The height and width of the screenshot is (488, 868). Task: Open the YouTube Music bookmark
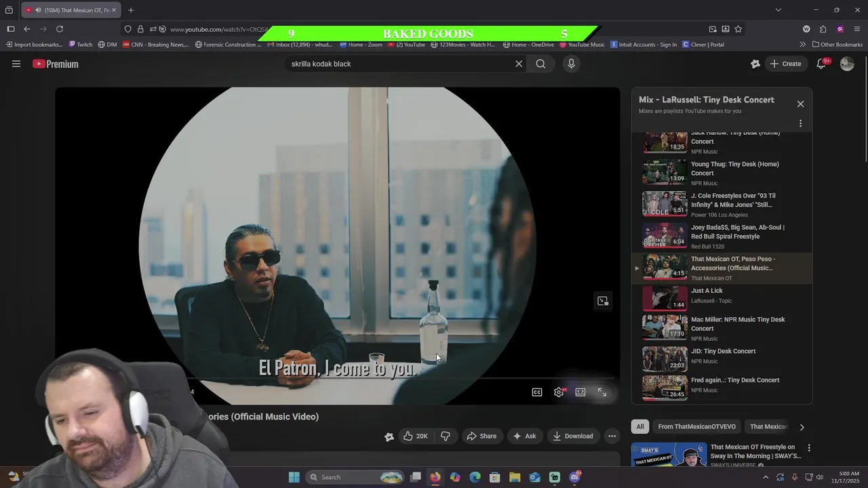582,45
